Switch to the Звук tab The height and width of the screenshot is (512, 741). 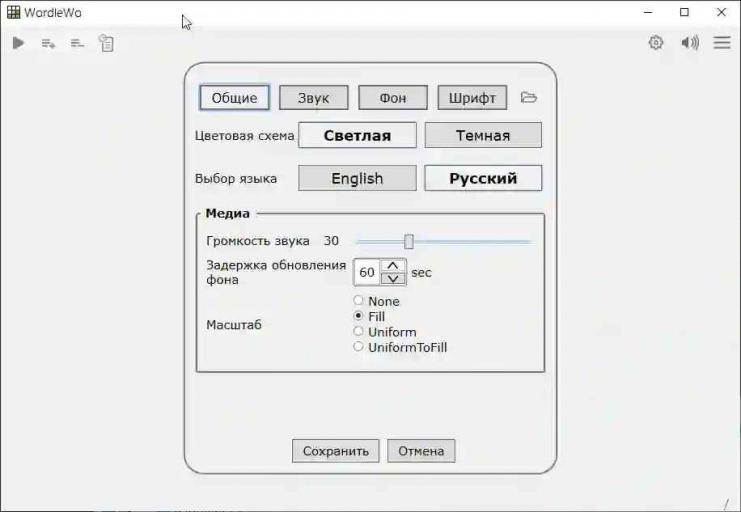tap(313, 97)
